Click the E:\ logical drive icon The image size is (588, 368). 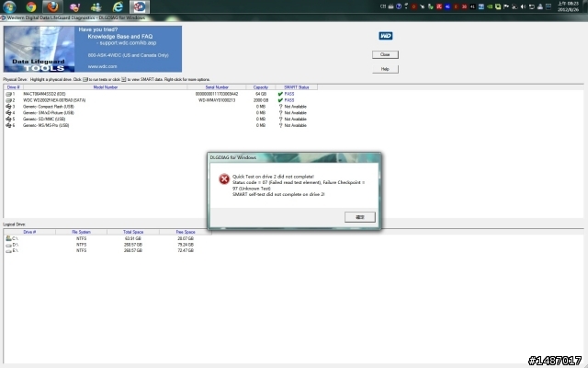point(8,250)
